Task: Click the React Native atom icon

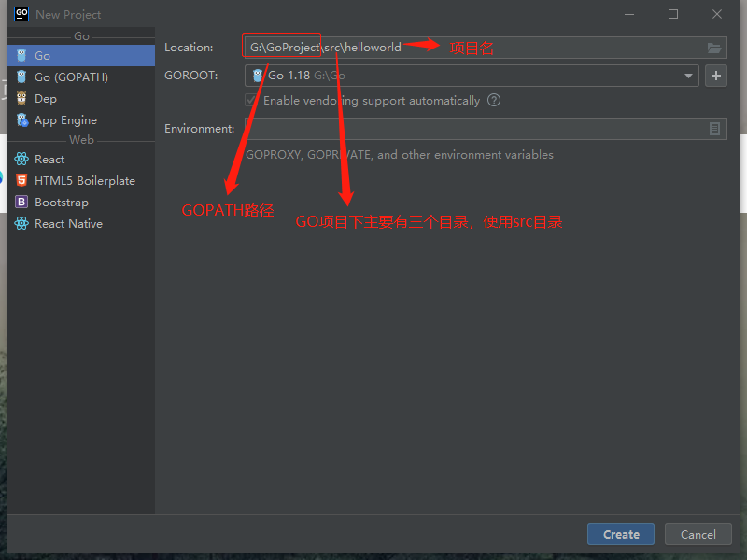Action: [x=21, y=223]
